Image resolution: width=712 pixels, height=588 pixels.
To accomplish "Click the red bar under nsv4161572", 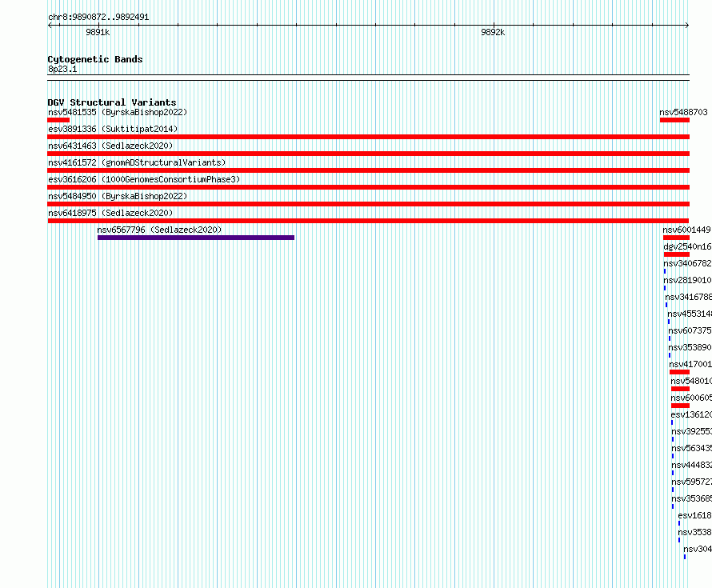I will pos(369,170).
